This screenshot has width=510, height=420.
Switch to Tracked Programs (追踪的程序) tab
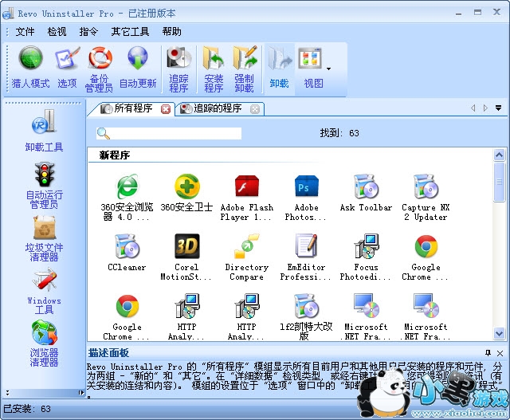pyautogui.click(x=212, y=108)
